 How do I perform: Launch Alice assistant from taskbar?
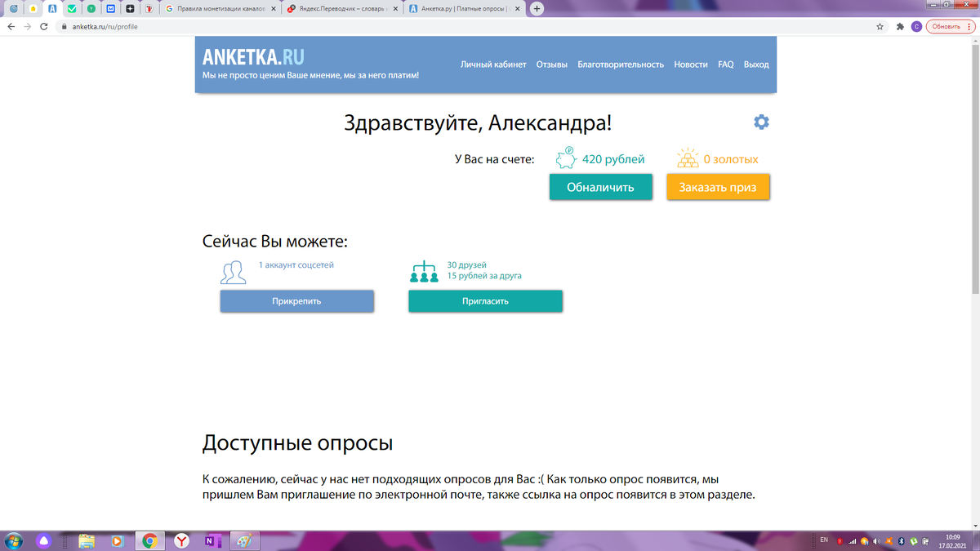(x=45, y=540)
